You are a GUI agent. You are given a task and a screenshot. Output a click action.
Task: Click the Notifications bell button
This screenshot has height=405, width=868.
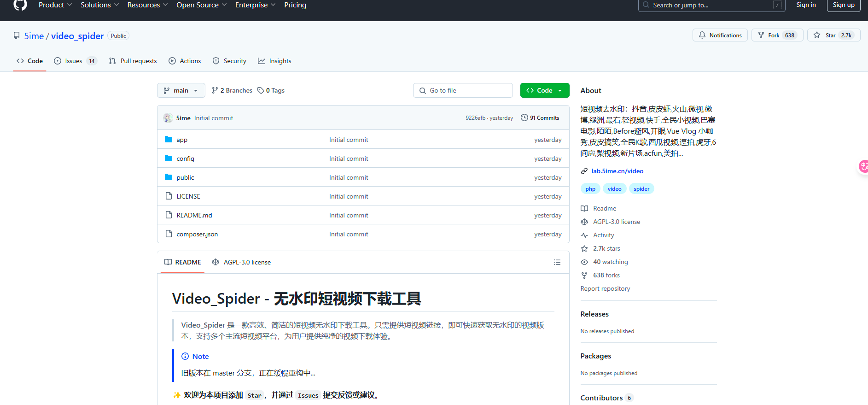click(720, 35)
